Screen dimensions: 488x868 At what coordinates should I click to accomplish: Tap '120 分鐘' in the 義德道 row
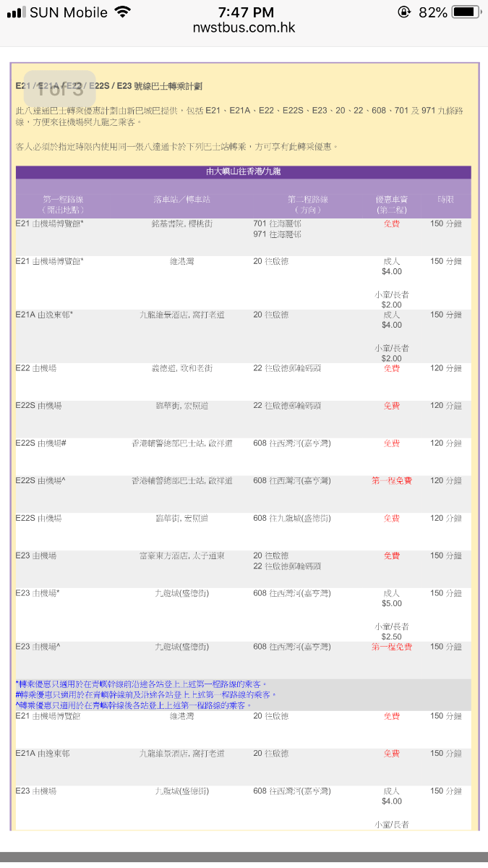click(446, 368)
